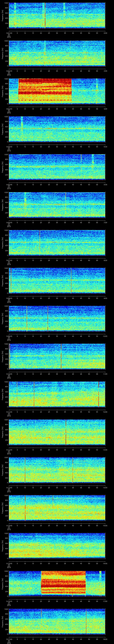Image resolution: width=114 pixels, height=644 pixels.
Task: Click the "9:16:00" start time label
Action: pos(9,601)
